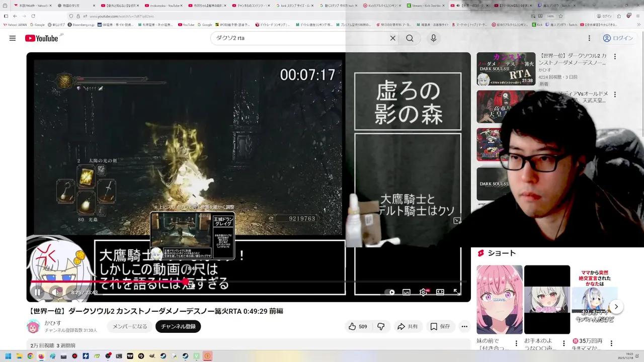Image resolution: width=644 pixels, height=362 pixels.
Task: Seek on the video progress bar
Action: 249,282
